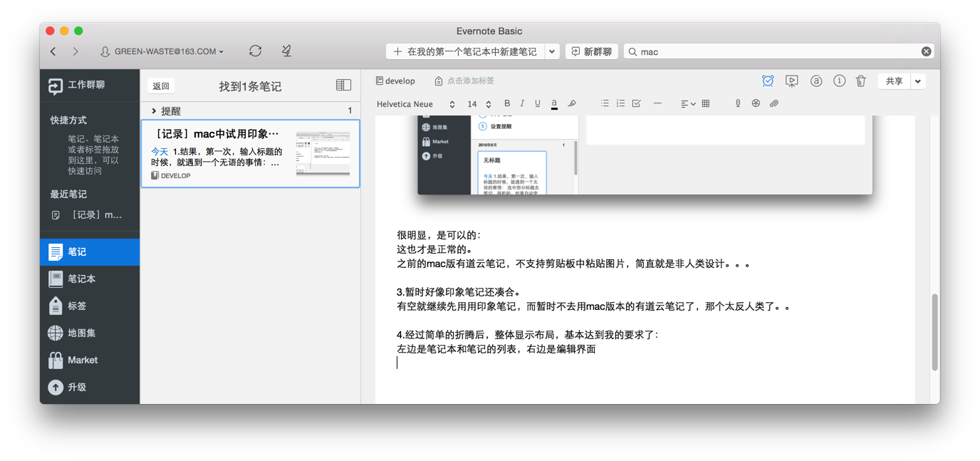Screen dimensions: 980x461
Task: Click the note editor vertical scrollbar
Action: coord(934,332)
